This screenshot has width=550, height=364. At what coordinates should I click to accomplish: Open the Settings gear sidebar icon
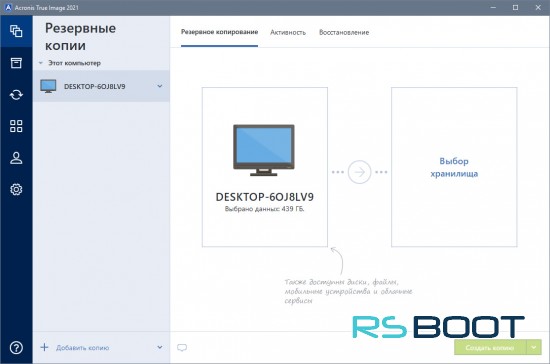click(x=16, y=189)
